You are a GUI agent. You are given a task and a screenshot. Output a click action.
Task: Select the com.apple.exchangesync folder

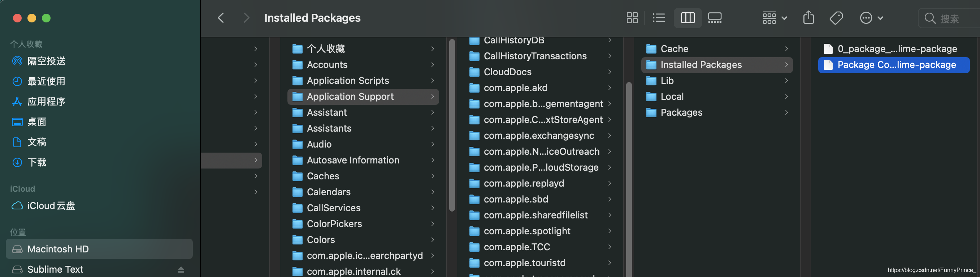tap(540, 136)
